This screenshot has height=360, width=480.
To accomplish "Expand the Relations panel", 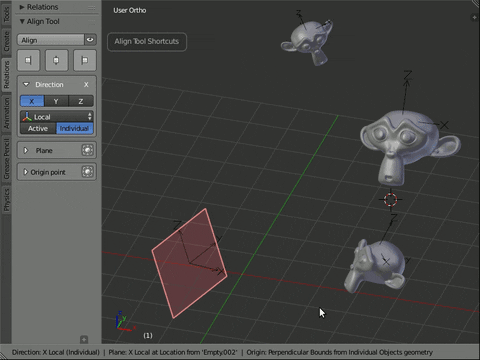I will click(x=22, y=7).
